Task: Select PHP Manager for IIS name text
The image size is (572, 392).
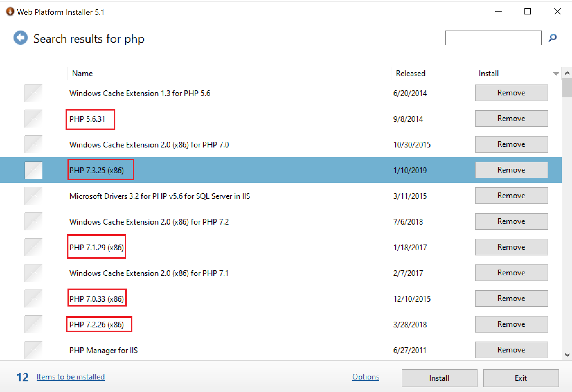Action: click(x=103, y=350)
